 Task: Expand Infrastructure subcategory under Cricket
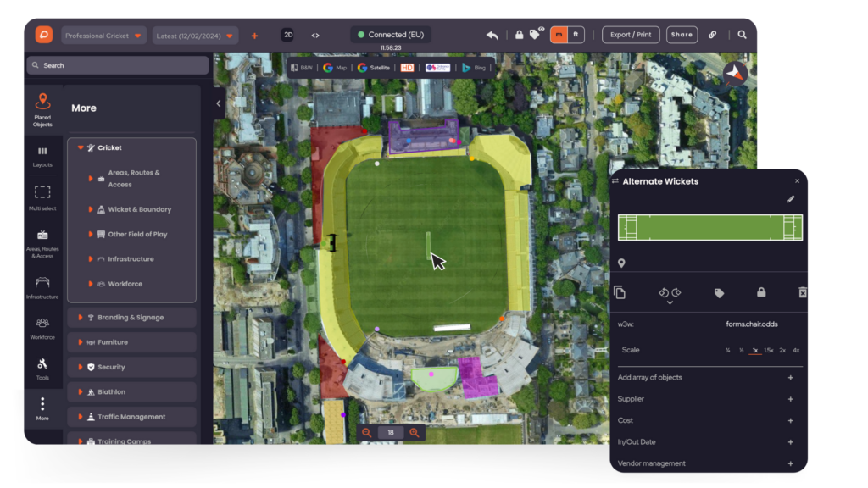coord(90,259)
